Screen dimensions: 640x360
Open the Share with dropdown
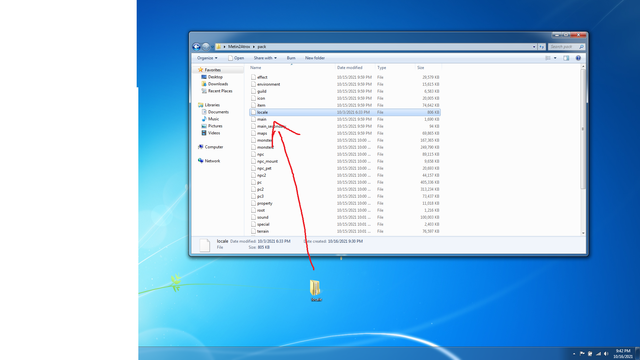click(x=265, y=58)
